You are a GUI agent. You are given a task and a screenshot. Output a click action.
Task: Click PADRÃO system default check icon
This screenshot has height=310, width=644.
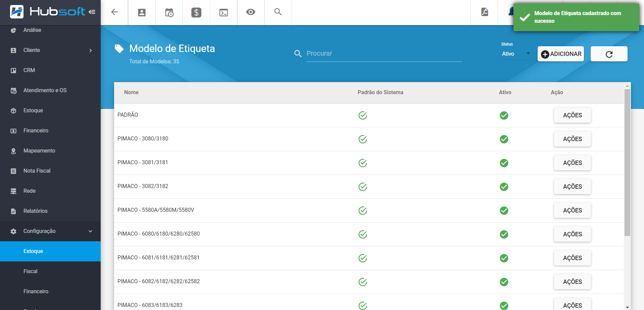pos(363,115)
